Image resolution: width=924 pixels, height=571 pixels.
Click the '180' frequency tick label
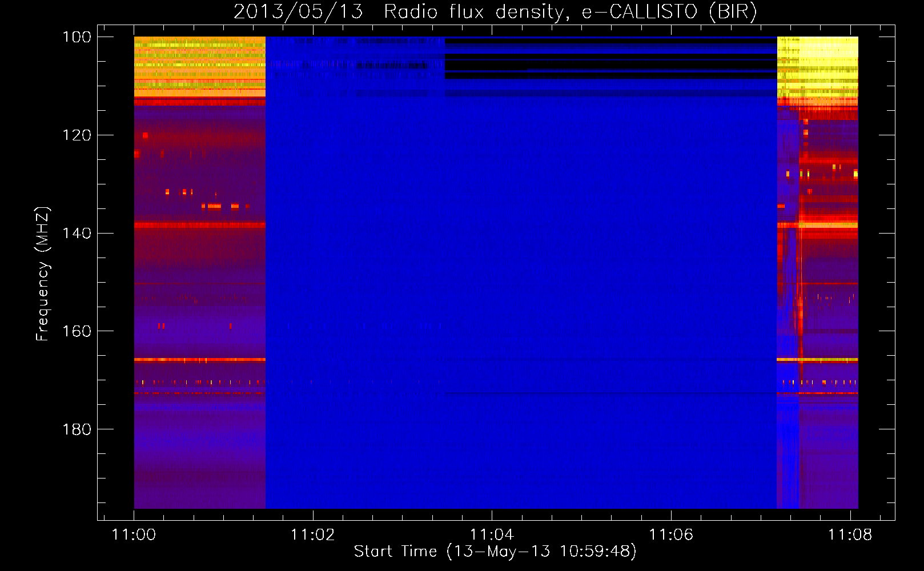click(77, 429)
